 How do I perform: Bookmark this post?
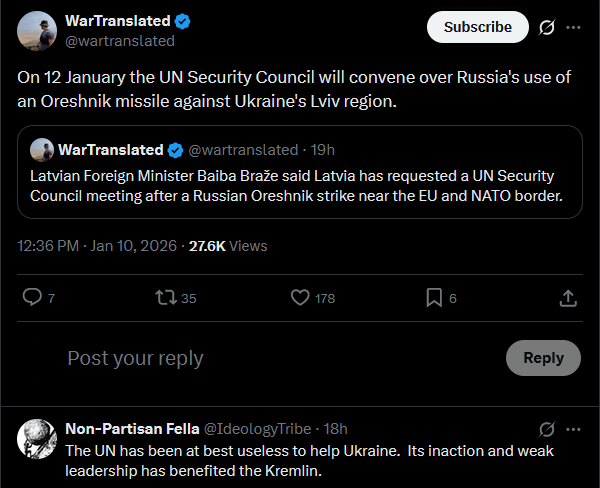[x=434, y=297]
